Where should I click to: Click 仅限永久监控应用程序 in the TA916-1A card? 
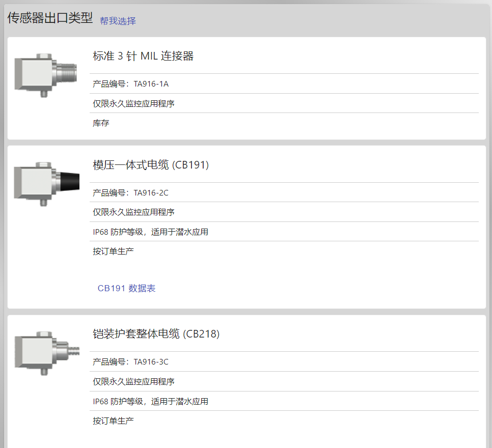[133, 103]
